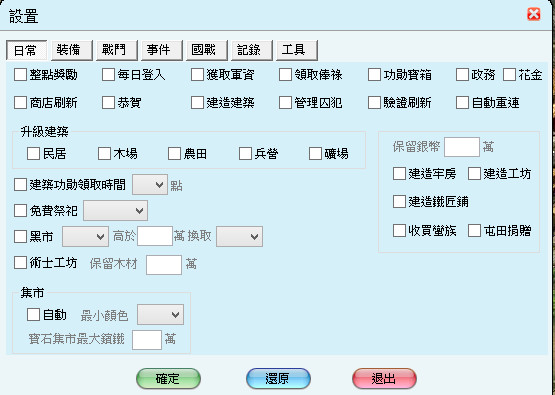
Task: Open the 戰鬥 tab
Action: (x=117, y=50)
